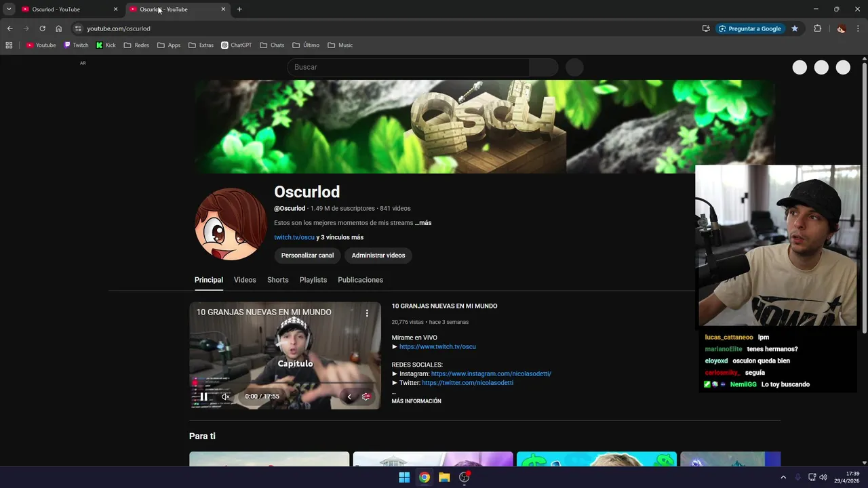
Task: Open the Music bookmark folder
Action: click(x=340, y=45)
